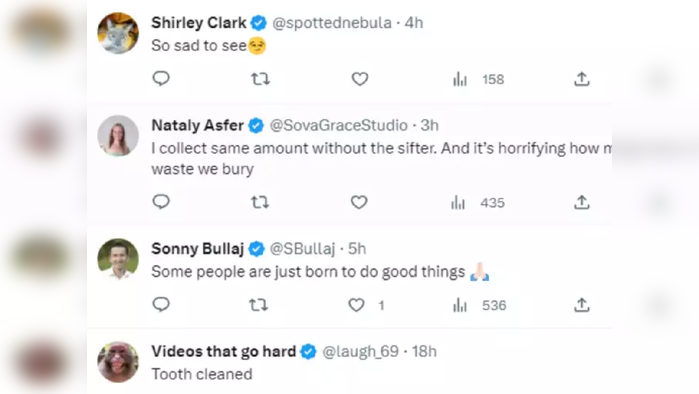Viewport: 699px width, 394px height.
Task: Share Nataly Asfer's tweet
Action: tap(582, 203)
